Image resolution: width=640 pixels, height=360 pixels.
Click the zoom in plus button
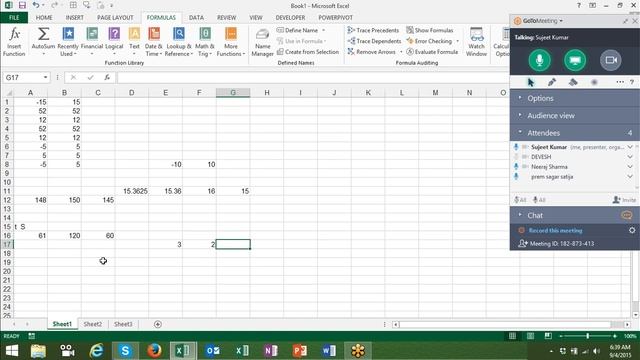(x=615, y=336)
